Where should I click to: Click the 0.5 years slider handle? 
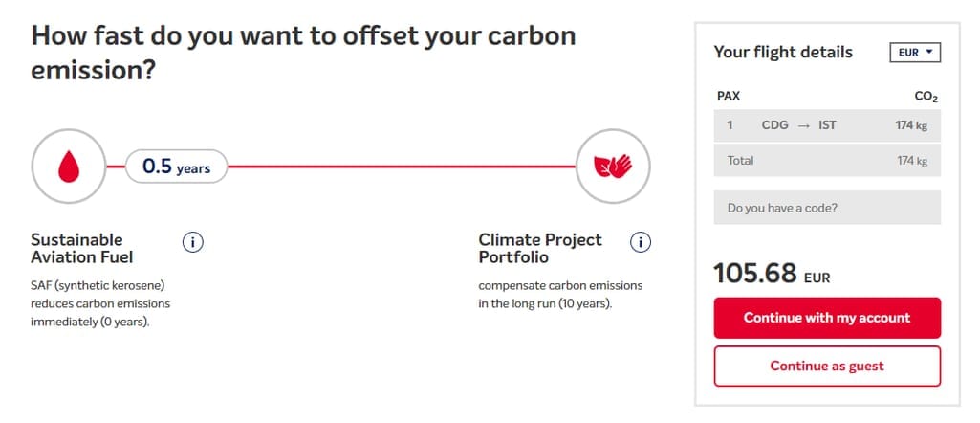pyautogui.click(x=176, y=167)
